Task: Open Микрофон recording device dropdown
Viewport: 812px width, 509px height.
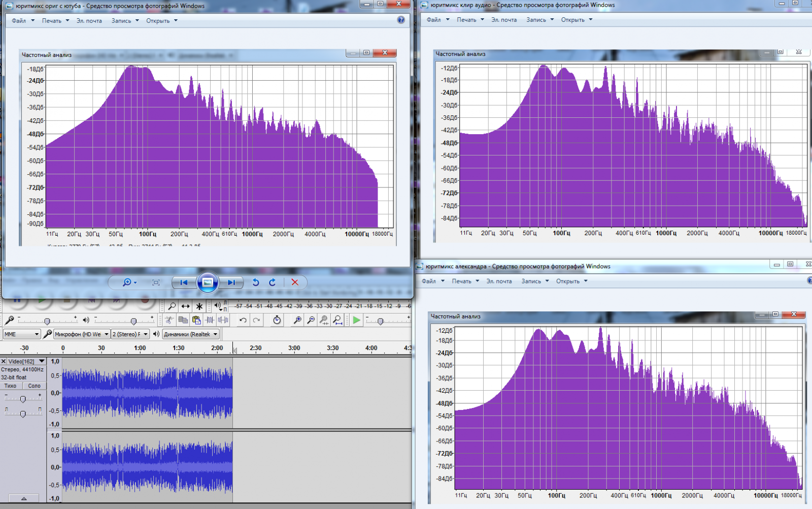Action: [82, 334]
